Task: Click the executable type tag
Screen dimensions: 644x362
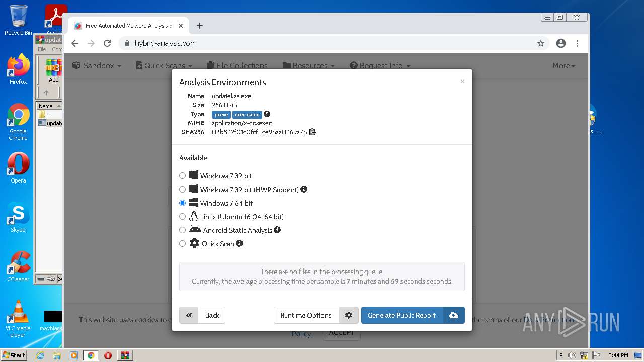Action: pyautogui.click(x=247, y=114)
